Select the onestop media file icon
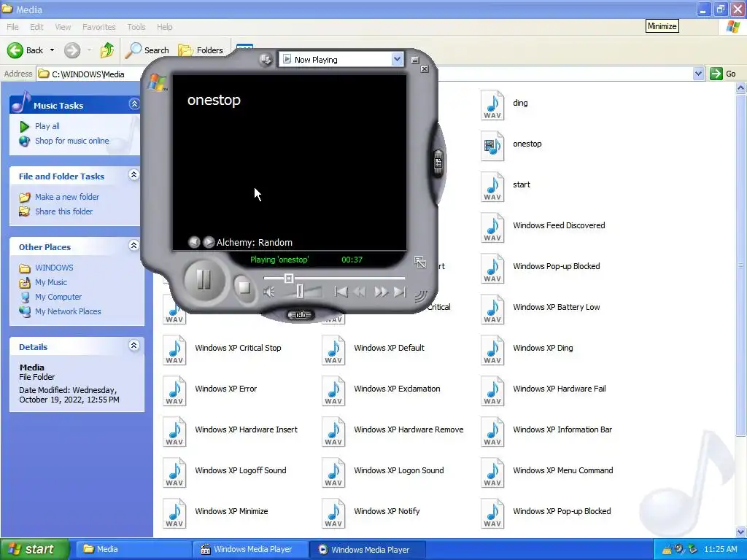 (492, 146)
